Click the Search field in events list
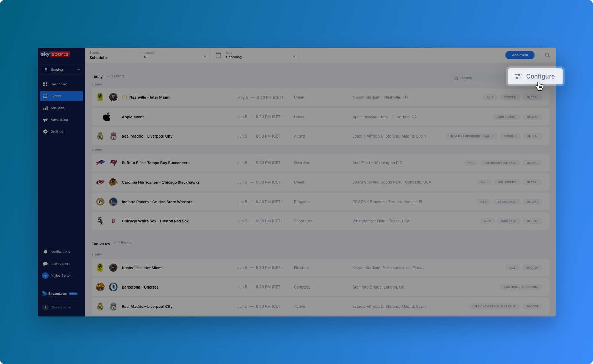This screenshot has height=364, width=593. pos(479,78)
